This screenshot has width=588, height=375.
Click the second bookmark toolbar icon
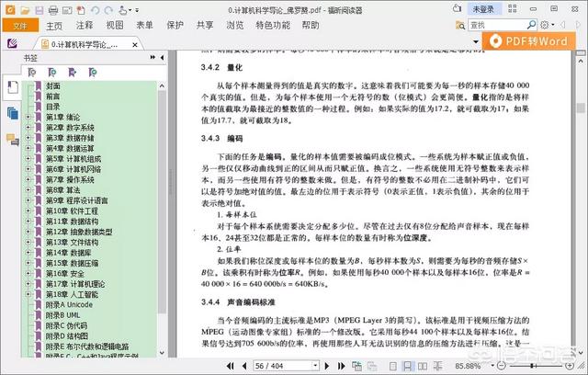52,72
